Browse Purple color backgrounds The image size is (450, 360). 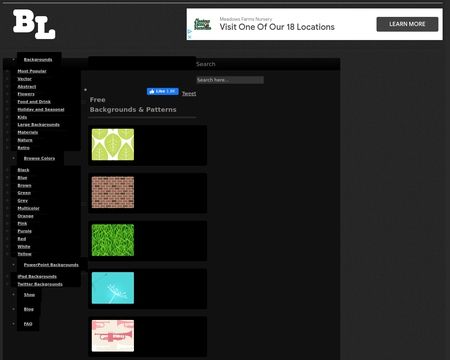tap(25, 231)
